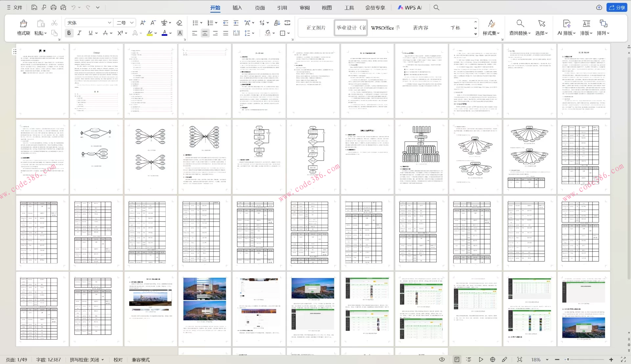The width and height of the screenshot is (631, 364).
Task: Click the search magnifier in menu bar
Action: pyautogui.click(x=436, y=8)
